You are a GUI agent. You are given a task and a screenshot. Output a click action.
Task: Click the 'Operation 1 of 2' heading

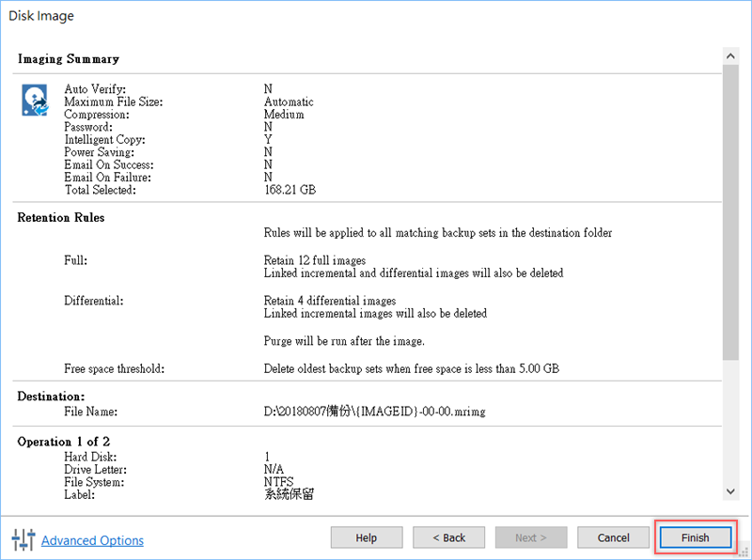[x=63, y=441]
